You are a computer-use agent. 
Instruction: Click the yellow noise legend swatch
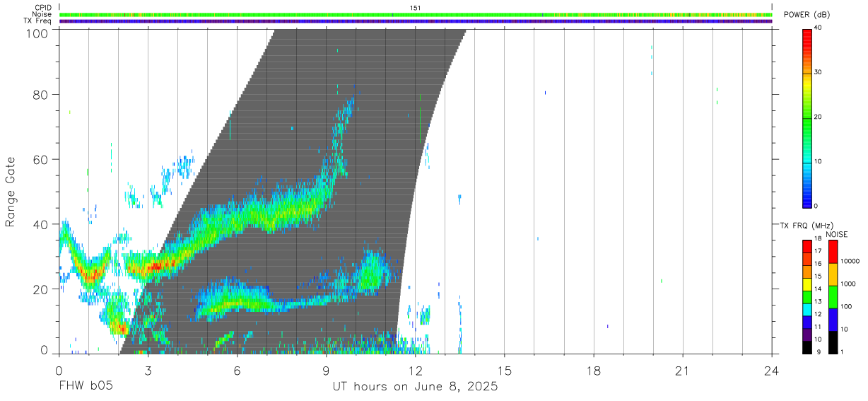tap(833, 274)
